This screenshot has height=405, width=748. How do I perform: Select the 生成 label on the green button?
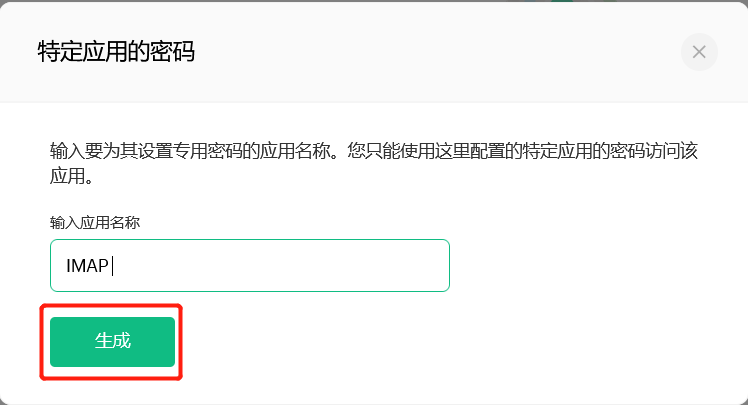(x=113, y=341)
